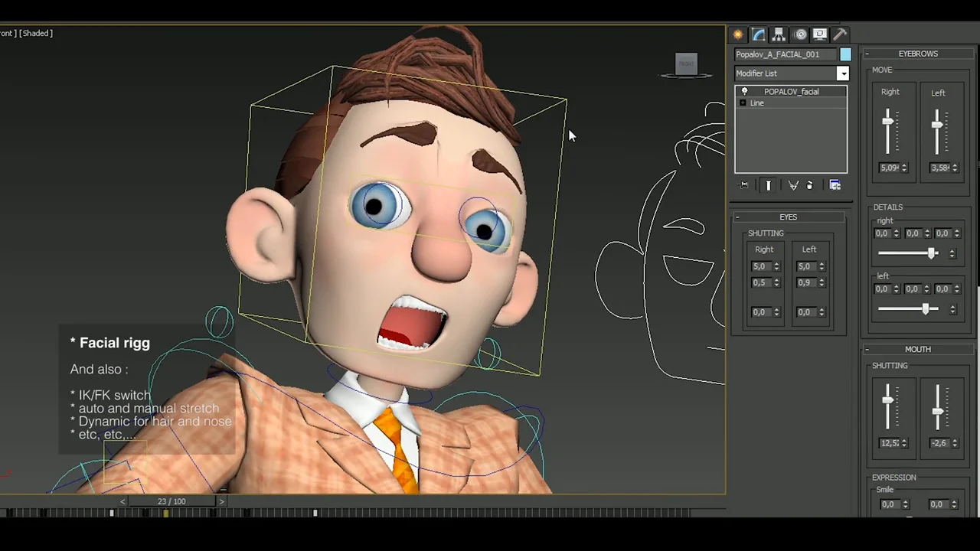Click the second Mouth Shutting slider handle
The height and width of the screenshot is (551, 980).
coord(938,412)
